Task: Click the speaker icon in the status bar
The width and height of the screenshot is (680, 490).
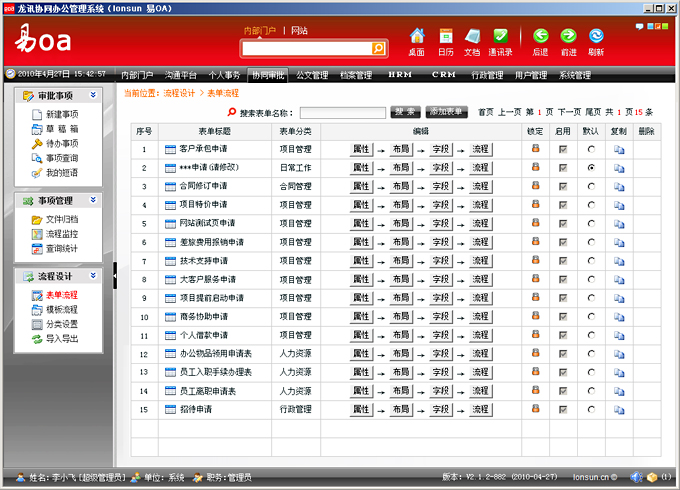Action: click(636, 477)
